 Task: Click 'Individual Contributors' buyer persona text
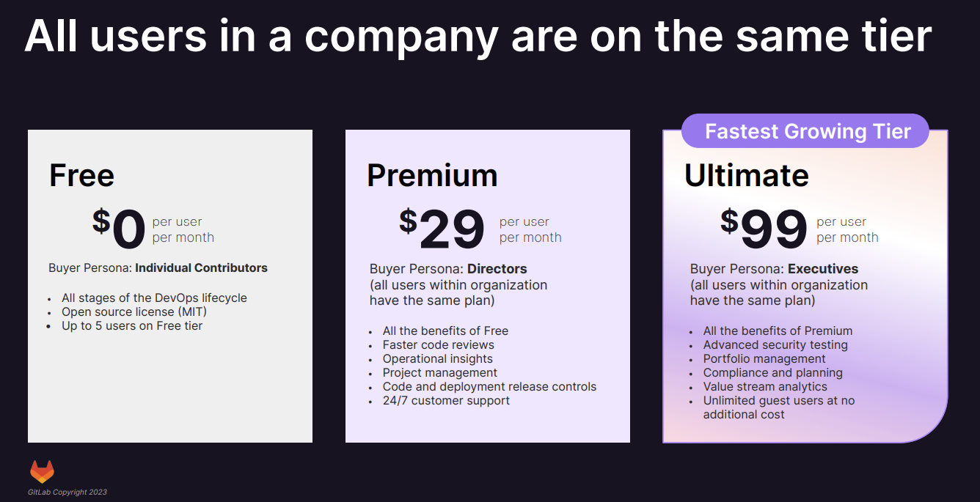coord(201,268)
